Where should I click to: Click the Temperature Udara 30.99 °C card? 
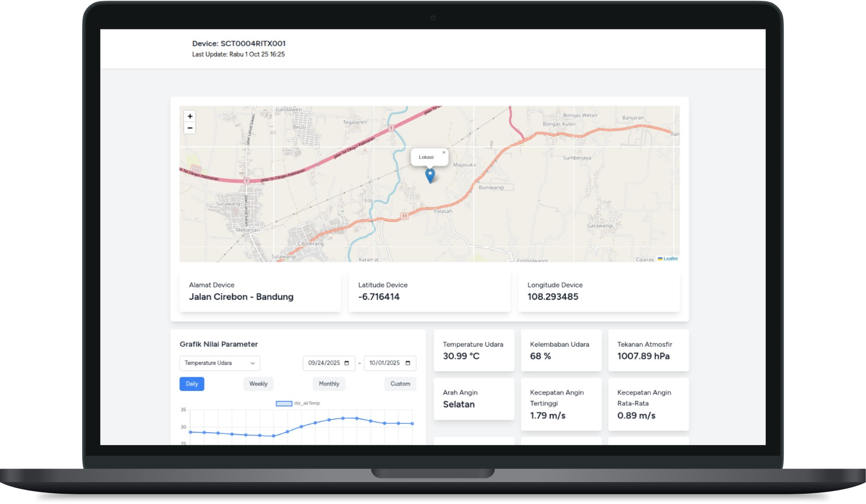(x=474, y=350)
